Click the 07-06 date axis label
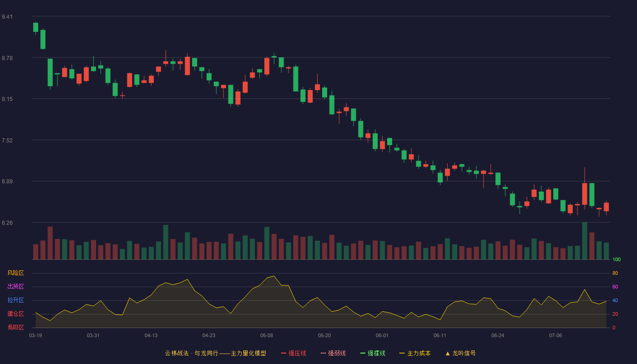This screenshot has height=364, width=637. (556, 335)
